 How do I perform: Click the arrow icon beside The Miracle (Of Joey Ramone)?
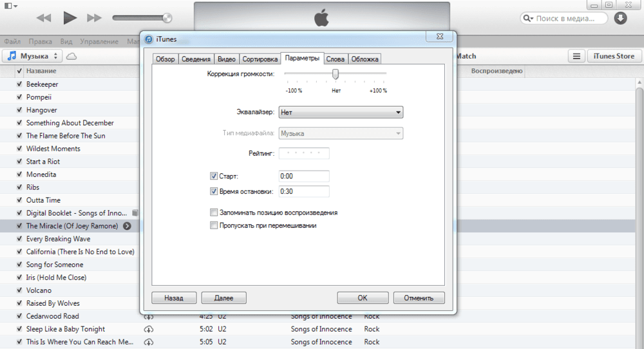pyautogui.click(x=128, y=226)
